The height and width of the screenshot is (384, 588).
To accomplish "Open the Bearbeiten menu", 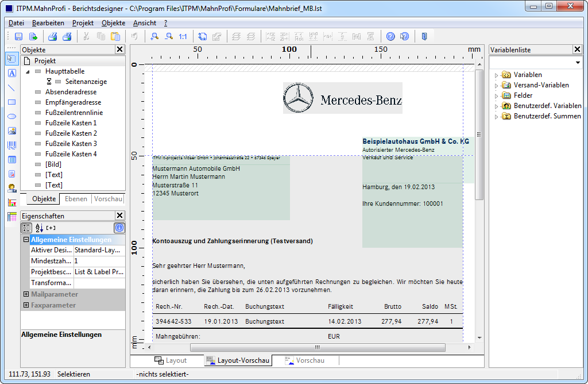I will 48,23.
